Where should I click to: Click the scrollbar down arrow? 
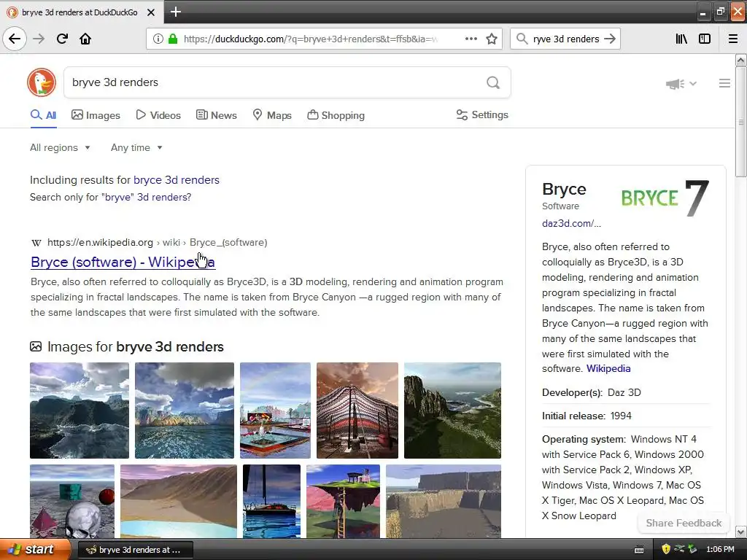(740, 532)
